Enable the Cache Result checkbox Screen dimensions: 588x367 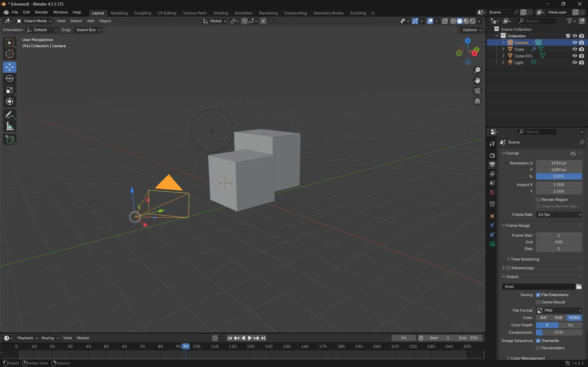click(x=538, y=302)
